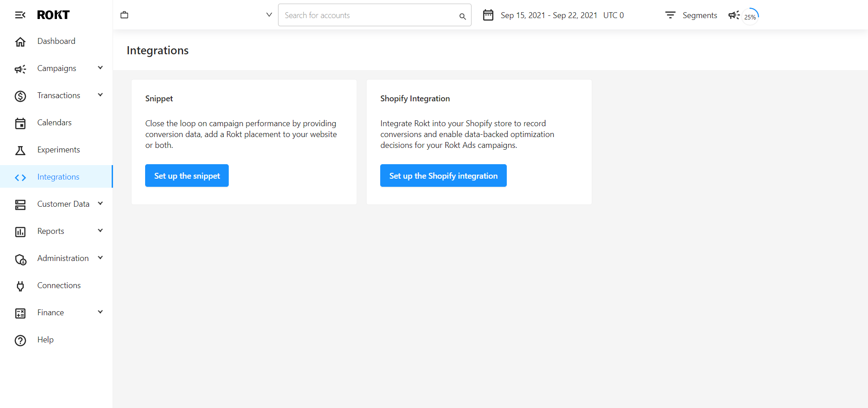Collapse the sidebar with the hamburger icon
The image size is (868, 408).
click(x=20, y=15)
